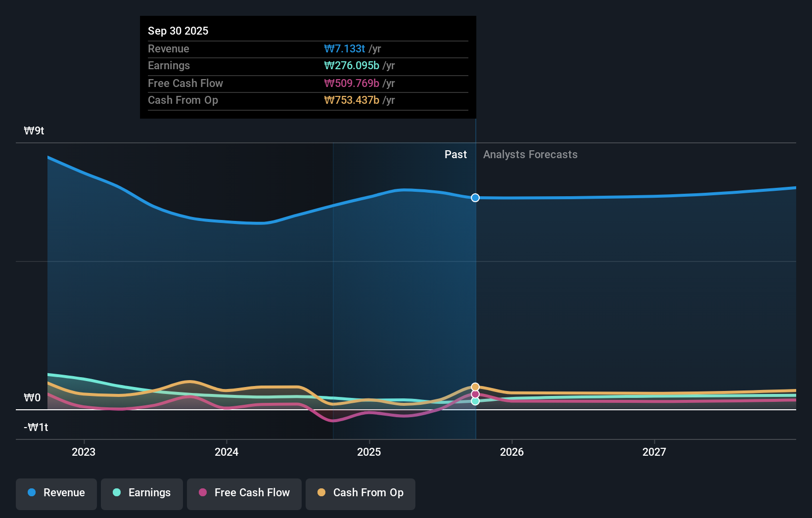Hide the Free Cash Flow line via legend
812x518 pixels.
[244, 492]
